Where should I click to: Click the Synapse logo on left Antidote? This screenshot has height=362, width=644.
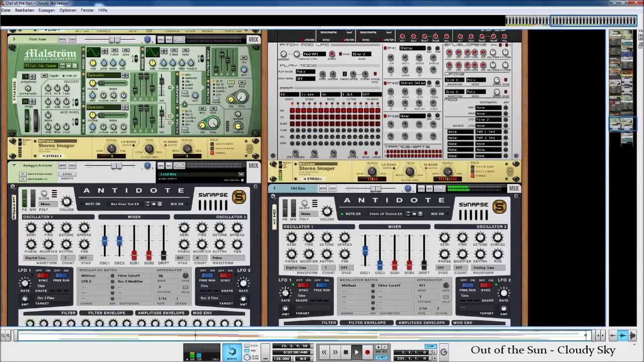[x=238, y=198]
